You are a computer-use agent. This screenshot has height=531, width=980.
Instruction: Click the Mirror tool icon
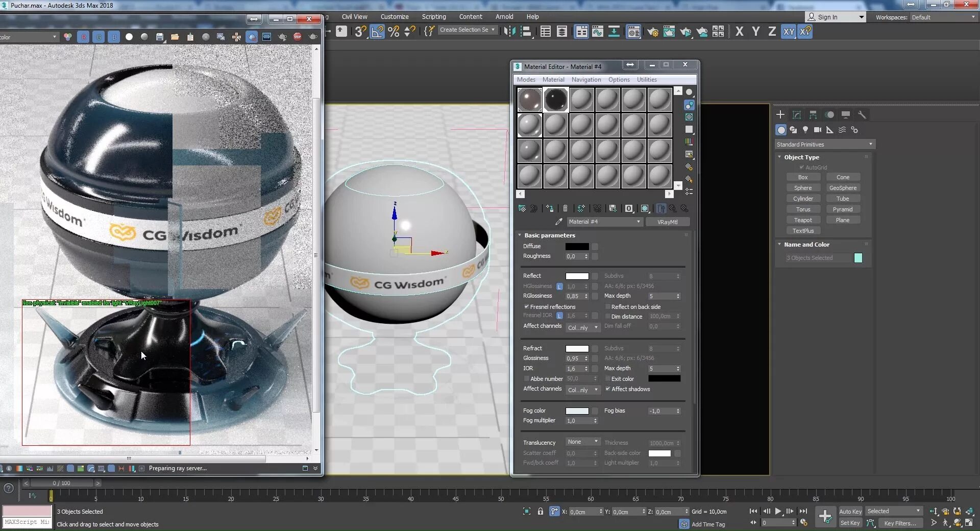coord(509,31)
